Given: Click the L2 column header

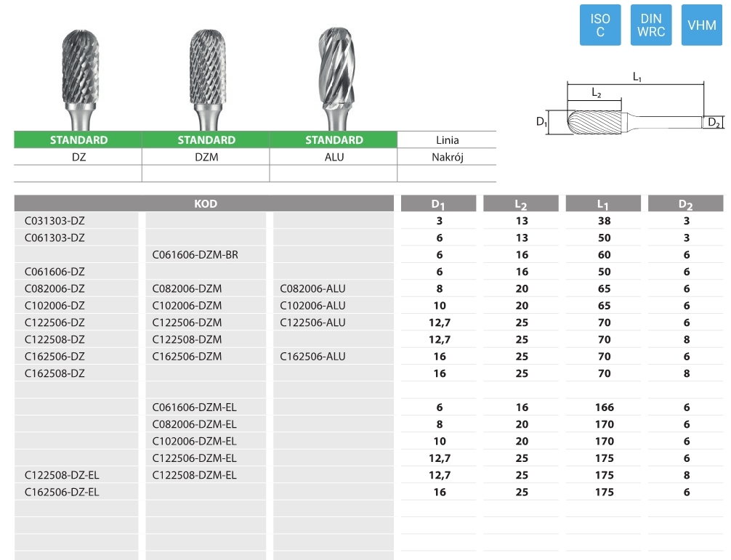Looking at the screenshot, I should coord(521,204).
